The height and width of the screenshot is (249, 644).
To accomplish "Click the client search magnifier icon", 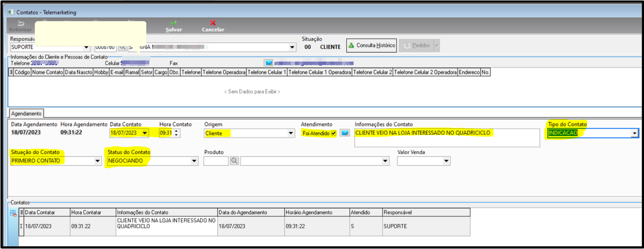I will [122, 47].
